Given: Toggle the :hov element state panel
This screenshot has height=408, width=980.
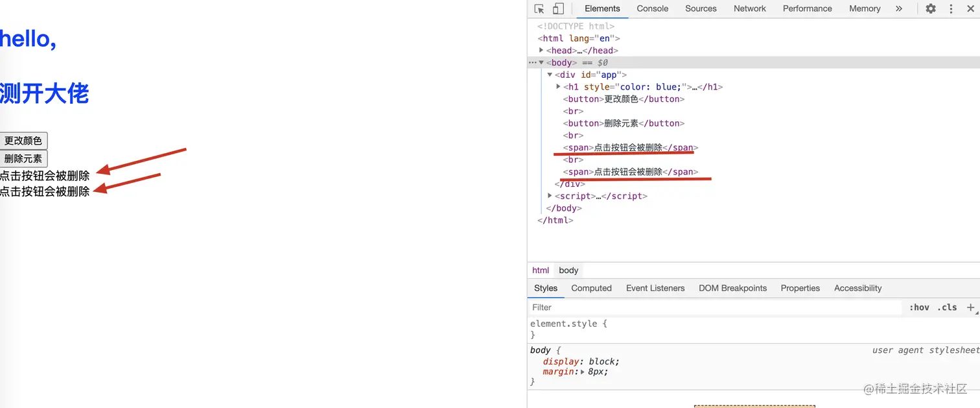Looking at the screenshot, I should [919, 307].
